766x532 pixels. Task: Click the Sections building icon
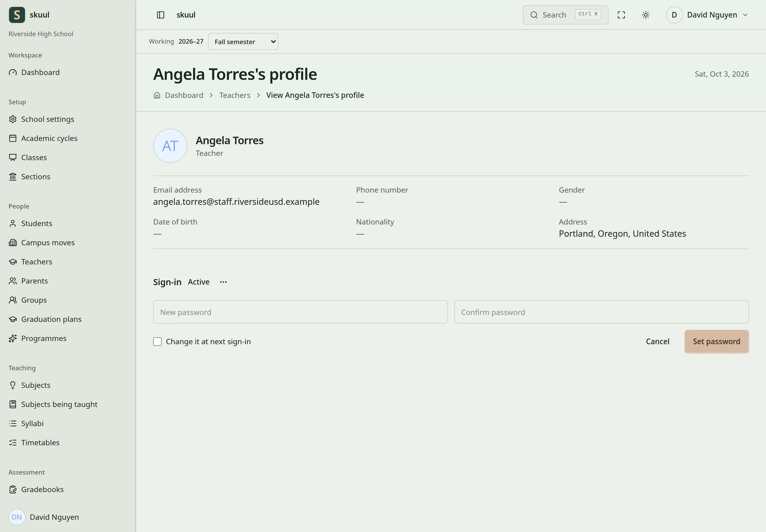point(13,177)
